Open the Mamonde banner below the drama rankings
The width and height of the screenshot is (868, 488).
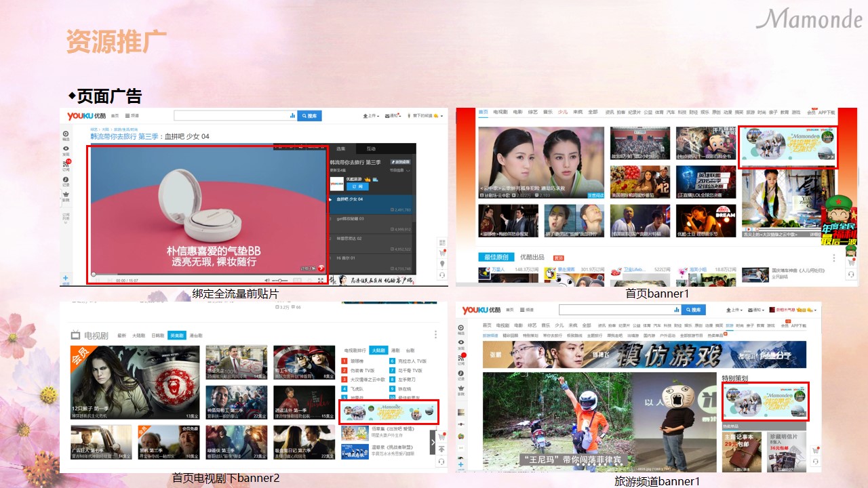click(x=389, y=412)
